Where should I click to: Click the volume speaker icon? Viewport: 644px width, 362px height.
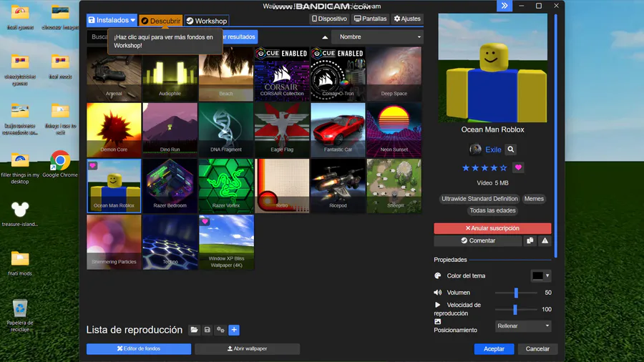tap(438, 292)
